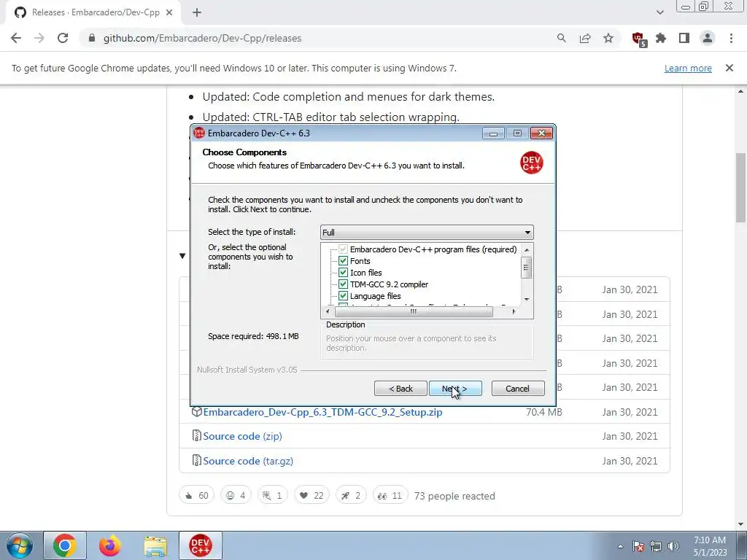Close the Releases Embarcadero/Dev-Cpp tab
Screen dimensions: 747x560
[169, 12]
